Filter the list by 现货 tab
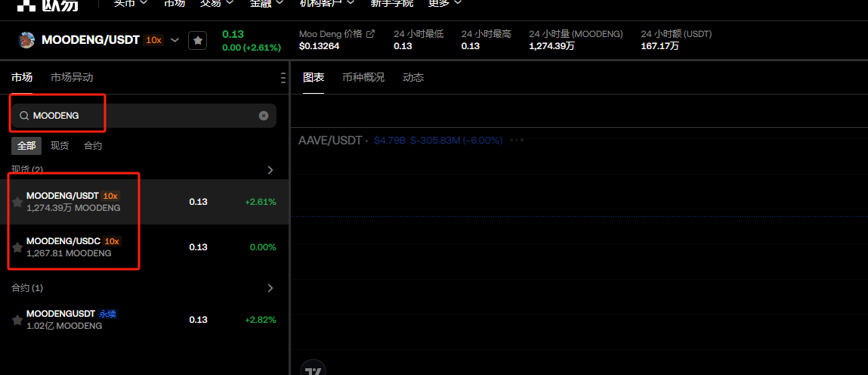Screen dimensions: 868x375 pyautogui.click(x=60, y=146)
